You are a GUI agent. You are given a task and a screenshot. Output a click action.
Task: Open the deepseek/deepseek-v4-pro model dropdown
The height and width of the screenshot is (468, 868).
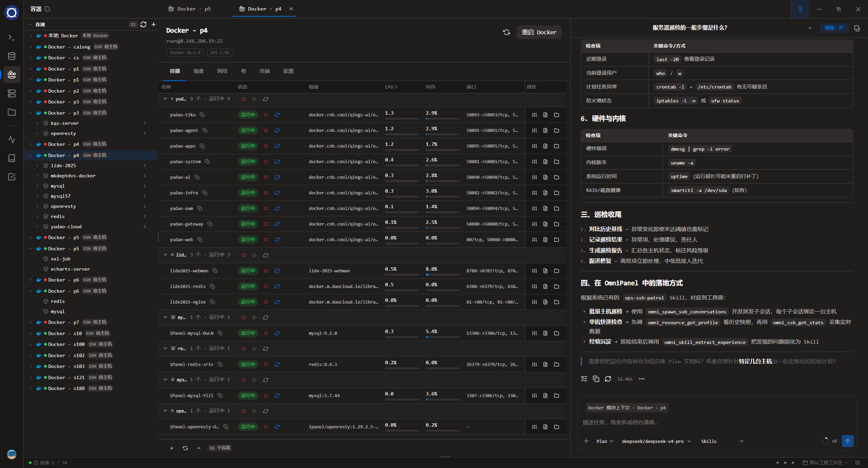click(x=656, y=441)
